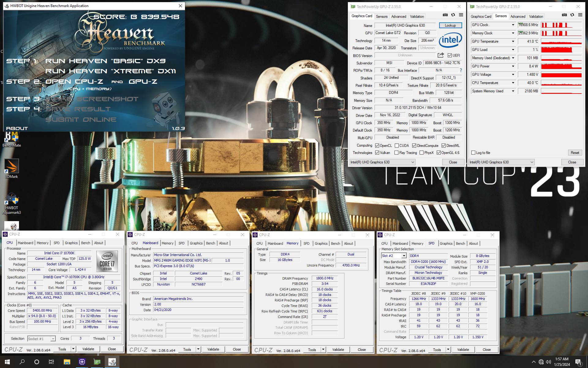
Task: Open network icon in system tray
Action: coord(541,362)
